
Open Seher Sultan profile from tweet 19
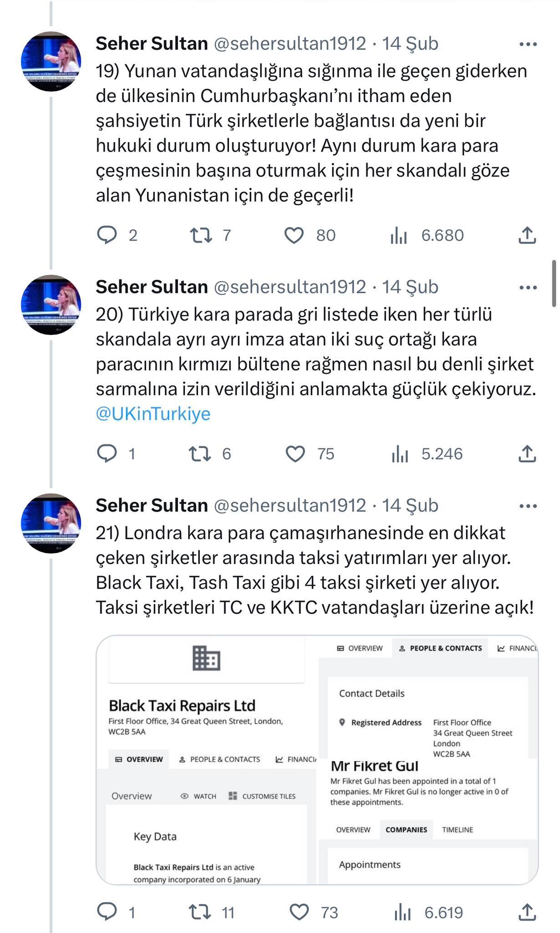pyautogui.click(x=152, y=44)
